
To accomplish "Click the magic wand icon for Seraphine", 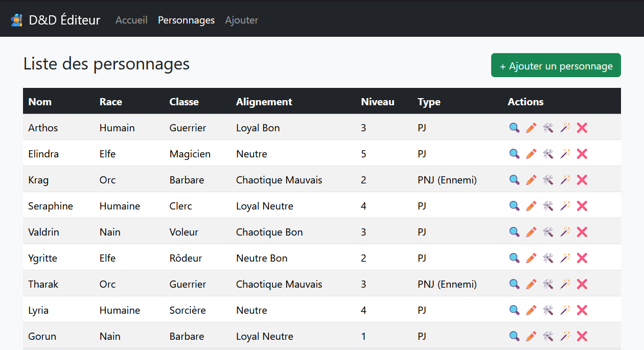I will coord(565,206).
